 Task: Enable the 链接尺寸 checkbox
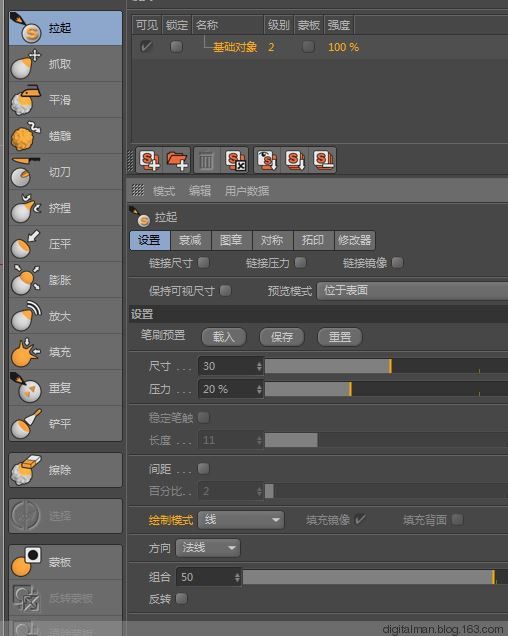tap(204, 263)
